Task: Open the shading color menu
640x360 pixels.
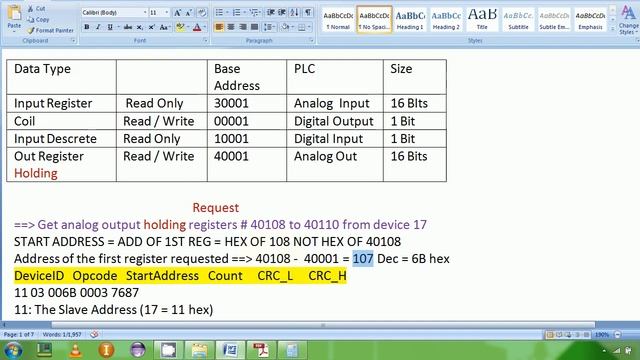Action: click(x=287, y=27)
